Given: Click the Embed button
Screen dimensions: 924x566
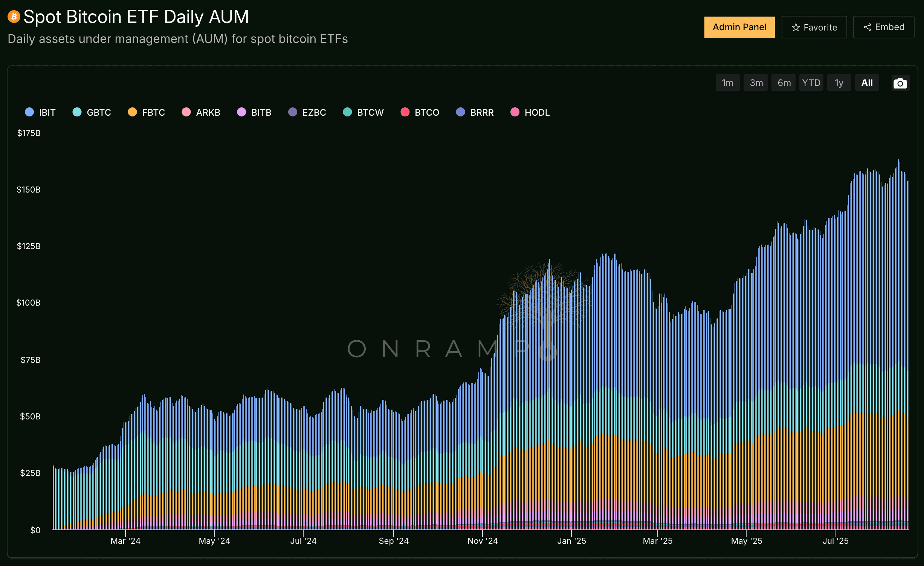Looking at the screenshot, I should pyautogui.click(x=883, y=27).
